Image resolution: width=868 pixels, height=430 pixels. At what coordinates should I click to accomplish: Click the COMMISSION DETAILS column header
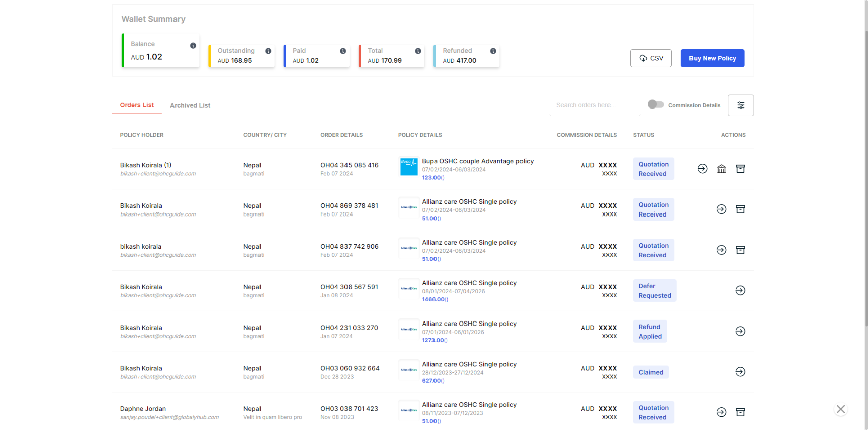[x=586, y=135]
